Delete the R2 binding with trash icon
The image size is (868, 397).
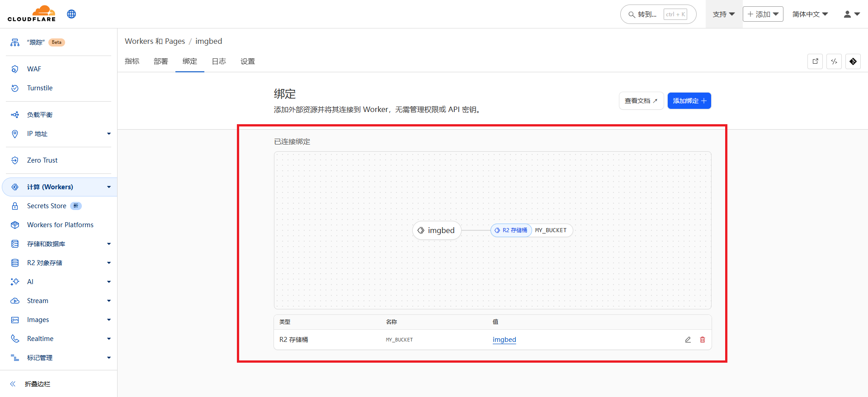[703, 340]
